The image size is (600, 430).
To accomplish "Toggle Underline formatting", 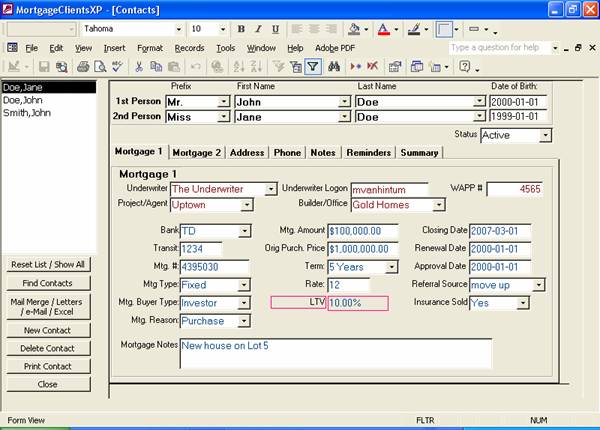I will click(x=276, y=29).
